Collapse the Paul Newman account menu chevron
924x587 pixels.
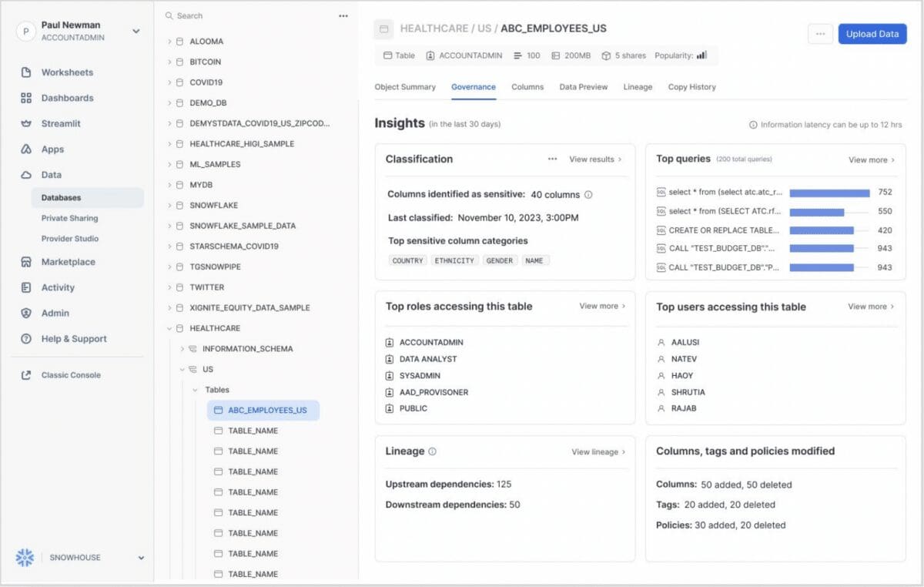(x=136, y=31)
